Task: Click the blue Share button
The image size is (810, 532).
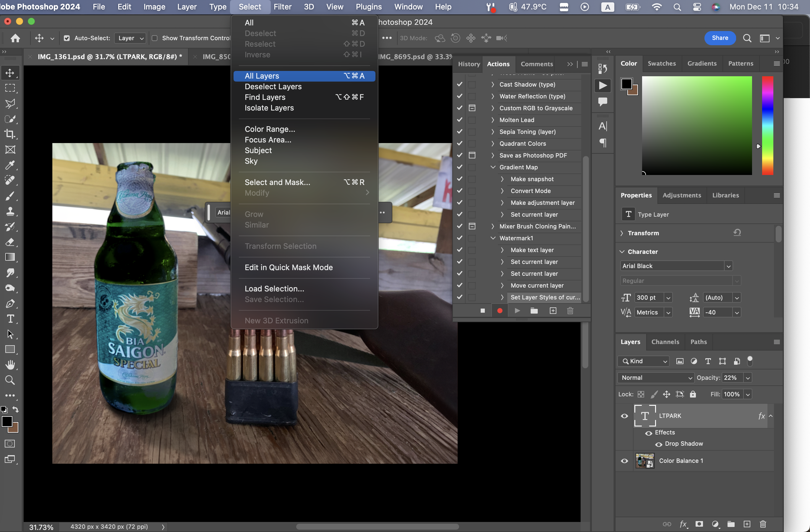Action: point(720,38)
